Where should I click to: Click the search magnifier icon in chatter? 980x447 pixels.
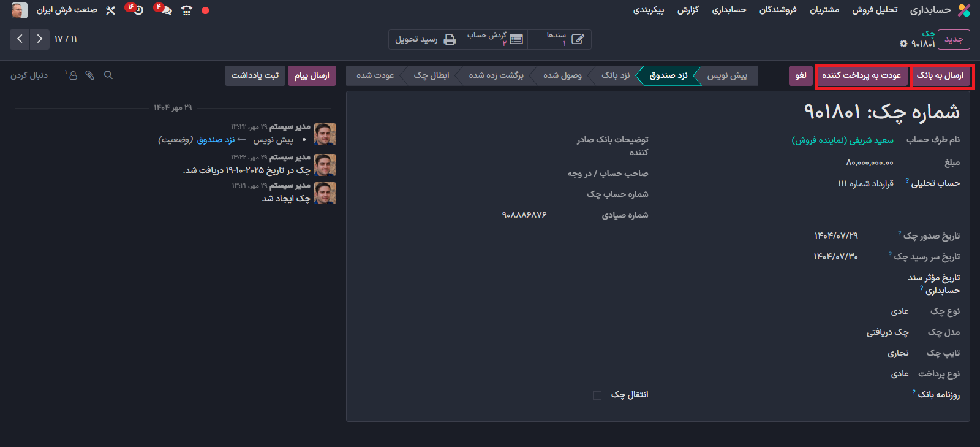click(x=108, y=75)
